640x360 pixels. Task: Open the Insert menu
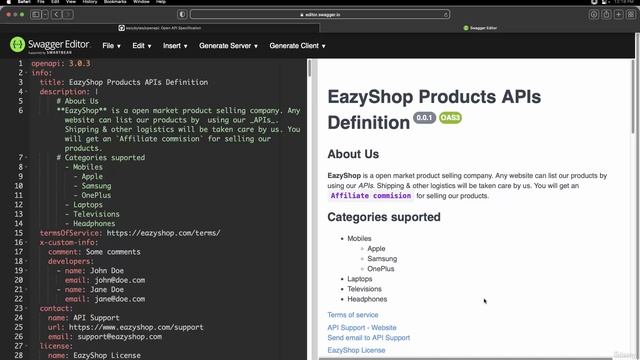click(175, 46)
